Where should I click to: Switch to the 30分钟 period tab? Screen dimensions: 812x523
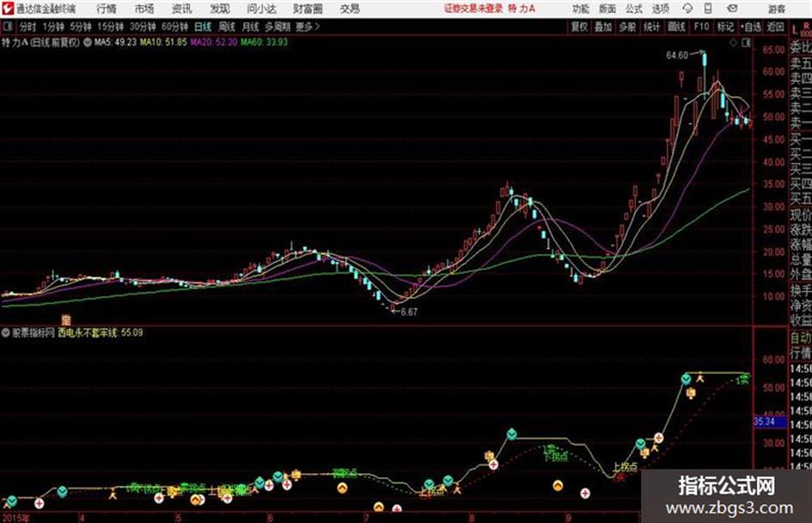[143, 27]
